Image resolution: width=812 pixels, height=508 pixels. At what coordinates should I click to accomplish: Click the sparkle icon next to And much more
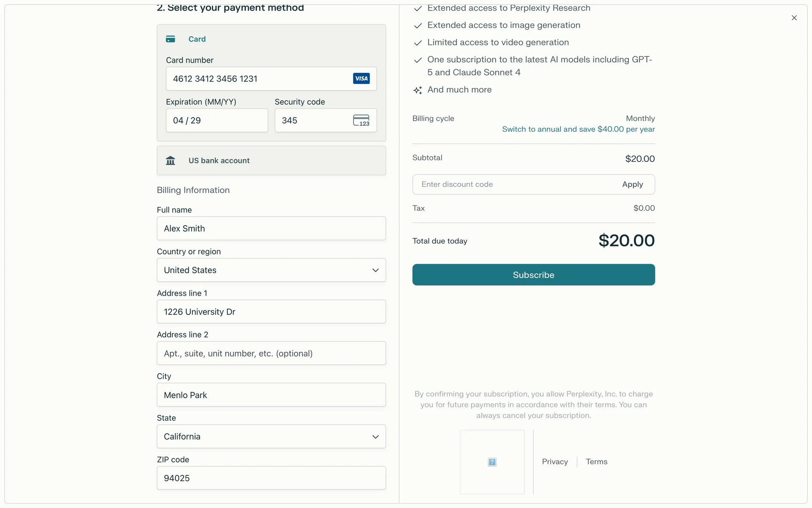tap(418, 90)
